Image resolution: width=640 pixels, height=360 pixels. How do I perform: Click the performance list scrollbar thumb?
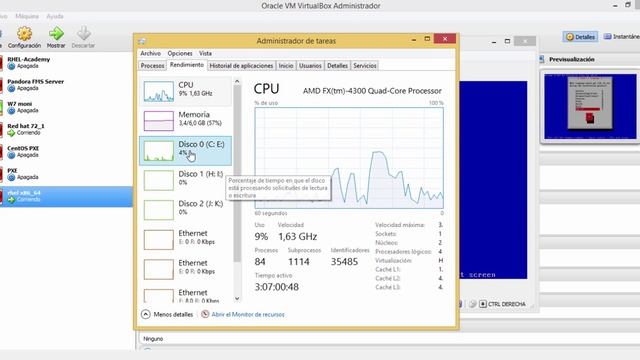(237, 173)
